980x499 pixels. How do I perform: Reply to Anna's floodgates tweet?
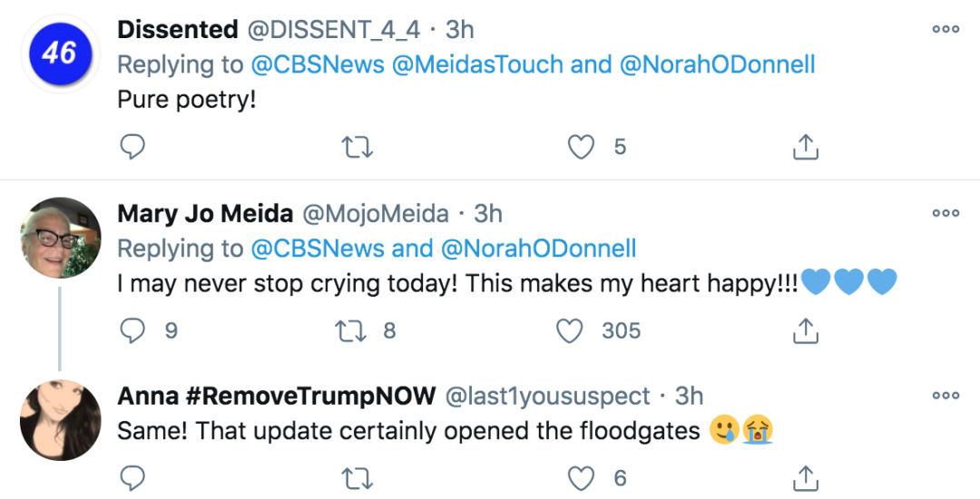(132, 477)
